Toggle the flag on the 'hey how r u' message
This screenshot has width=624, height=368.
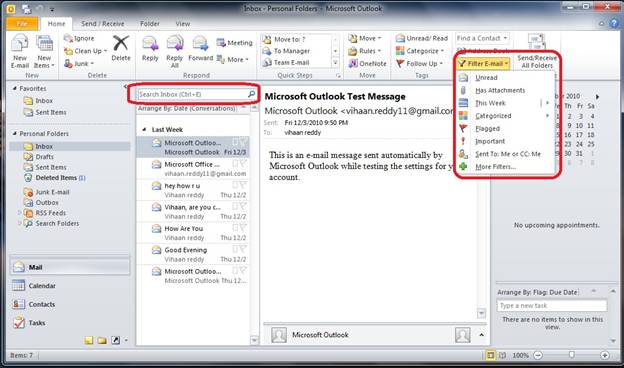pyautogui.click(x=243, y=185)
